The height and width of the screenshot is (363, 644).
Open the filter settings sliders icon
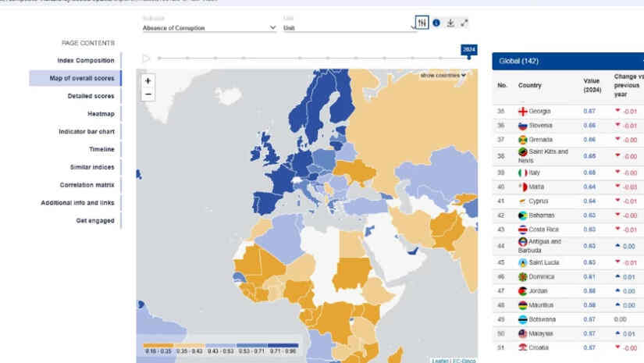point(422,23)
